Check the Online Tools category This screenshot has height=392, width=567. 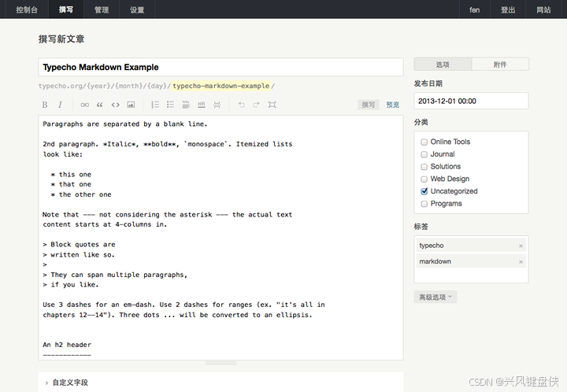tap(424, 142)
